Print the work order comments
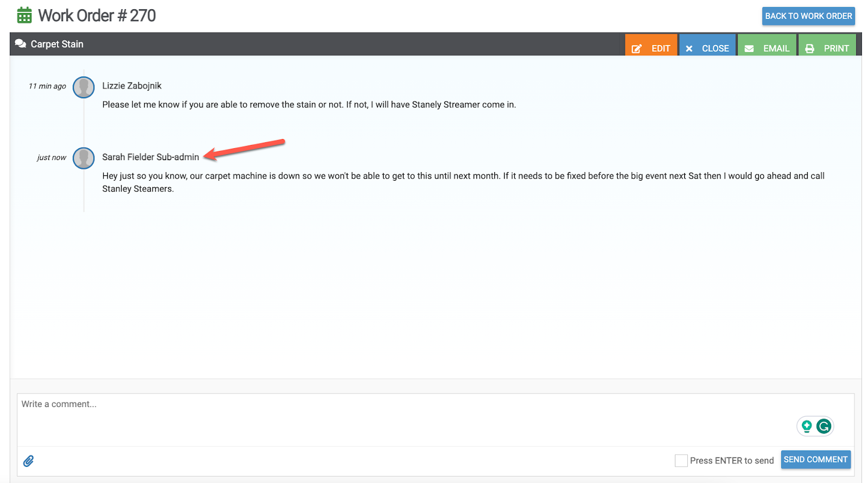868x483 pixels. (x=827, y=48)
